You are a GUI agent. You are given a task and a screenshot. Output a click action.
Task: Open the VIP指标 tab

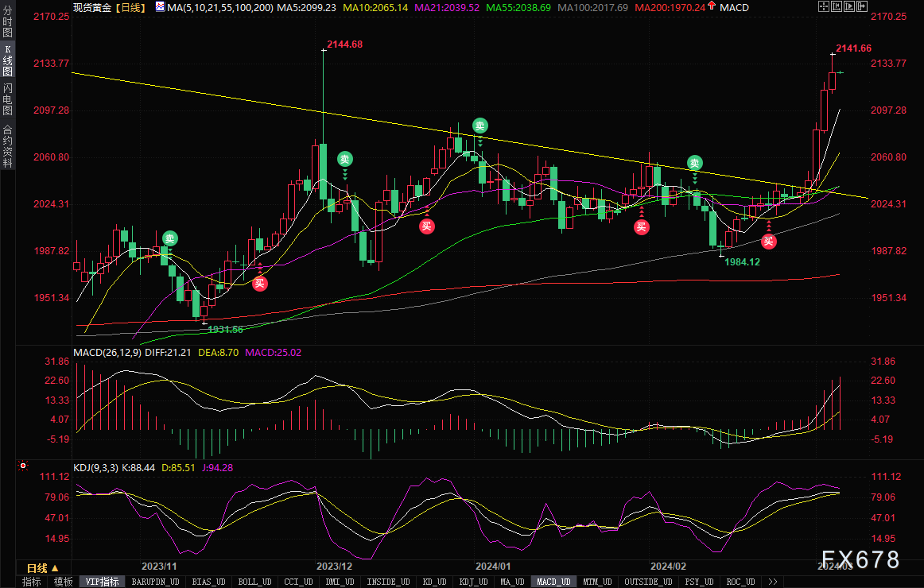point(102,582)
